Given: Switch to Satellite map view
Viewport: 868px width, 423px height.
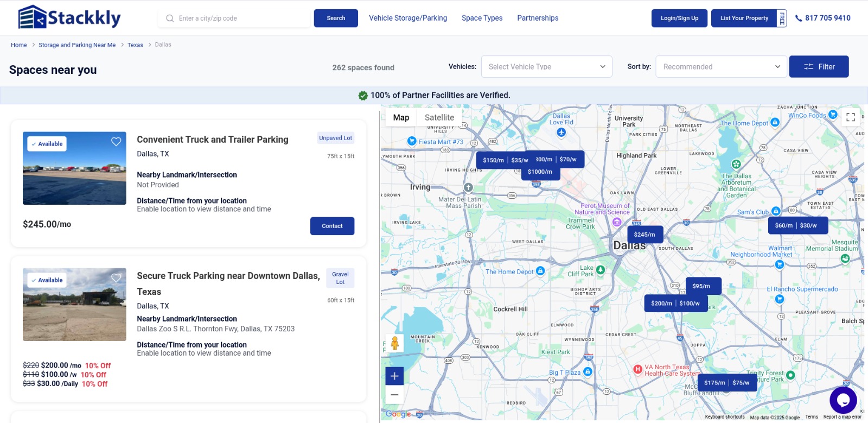Looking at the screenshot, I should [439, 117].
